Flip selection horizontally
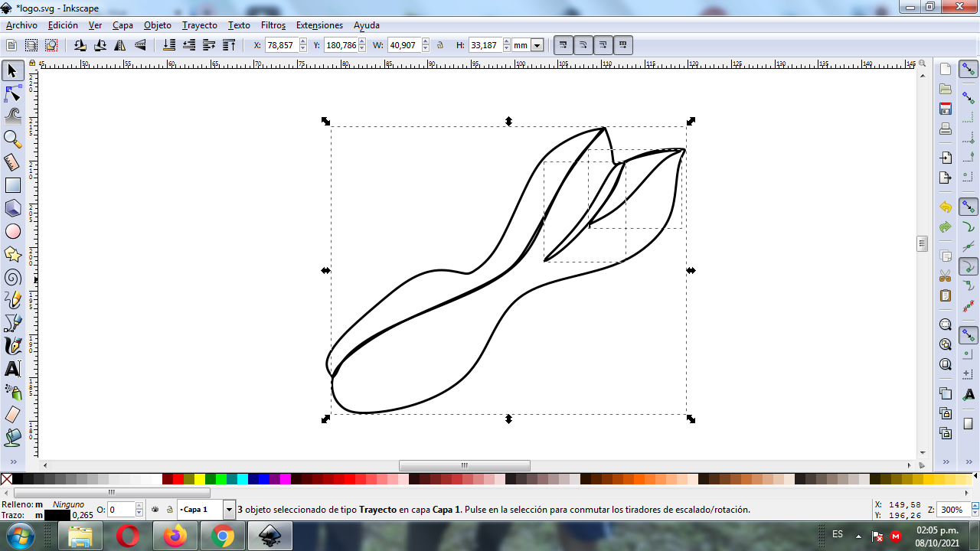Viewport: 980px width, 551px height. click(x=120, y=46)
